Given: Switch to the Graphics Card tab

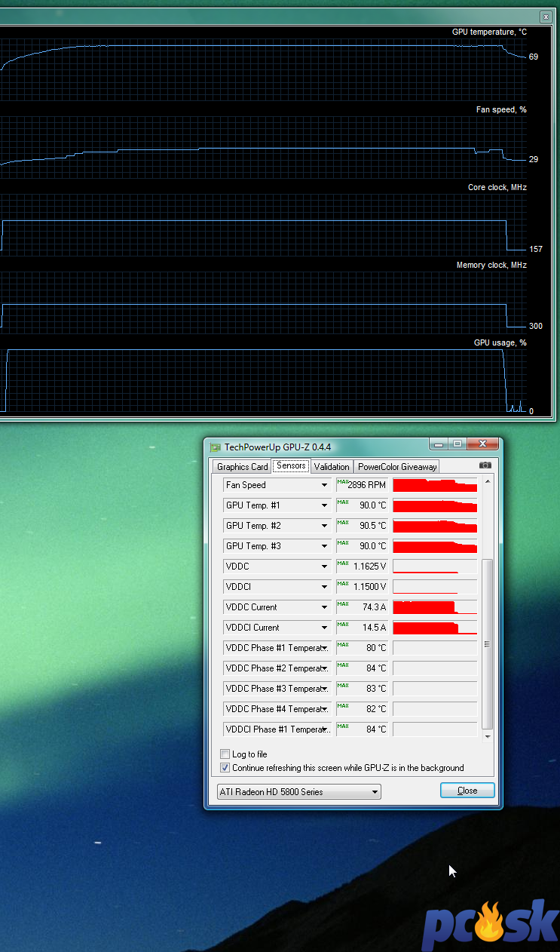Looking at the screenshot, I should pyautogui.click(x=243, y=467).
